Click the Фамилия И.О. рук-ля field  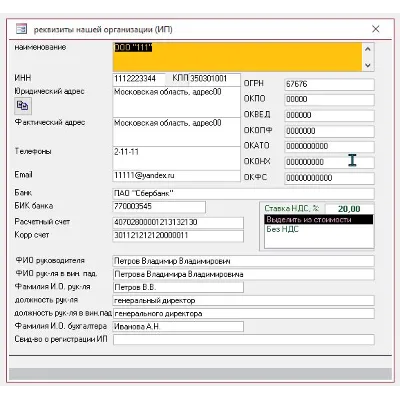178,287
